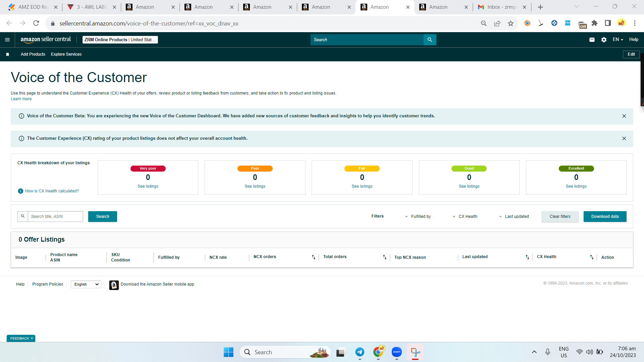Sort by Total orders column arrows
Viewport: 644px width, 362px height.
(385, 257)
